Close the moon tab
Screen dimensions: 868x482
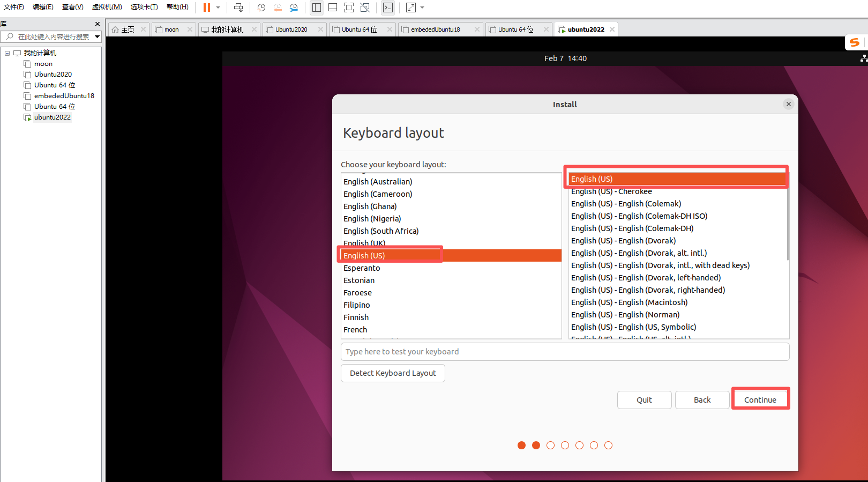coord(190,29)
